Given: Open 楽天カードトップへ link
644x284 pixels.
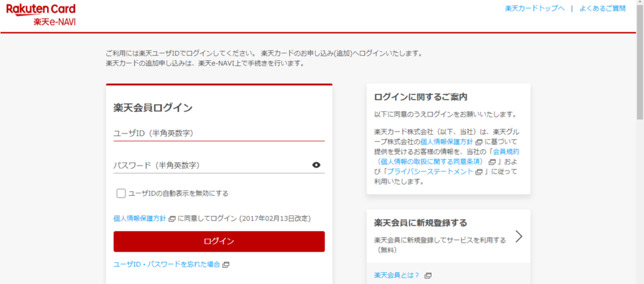Looking at the screenshot, I should click(535, 8).
